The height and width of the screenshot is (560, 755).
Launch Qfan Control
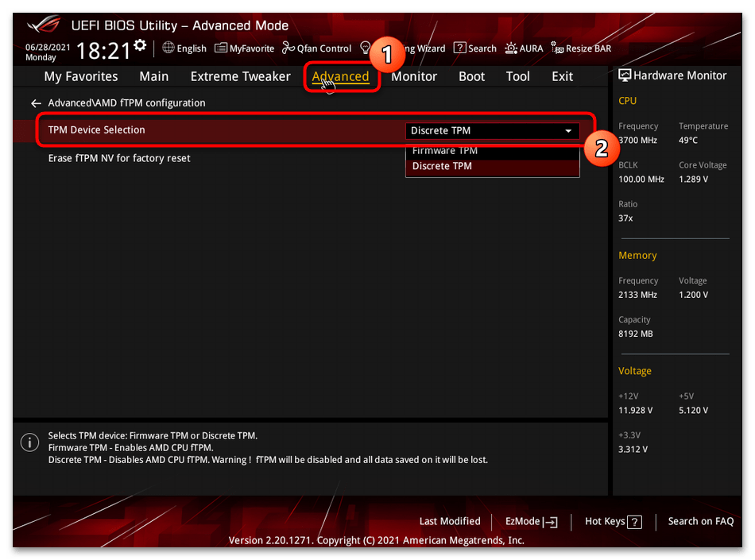[x=316, y=48]
